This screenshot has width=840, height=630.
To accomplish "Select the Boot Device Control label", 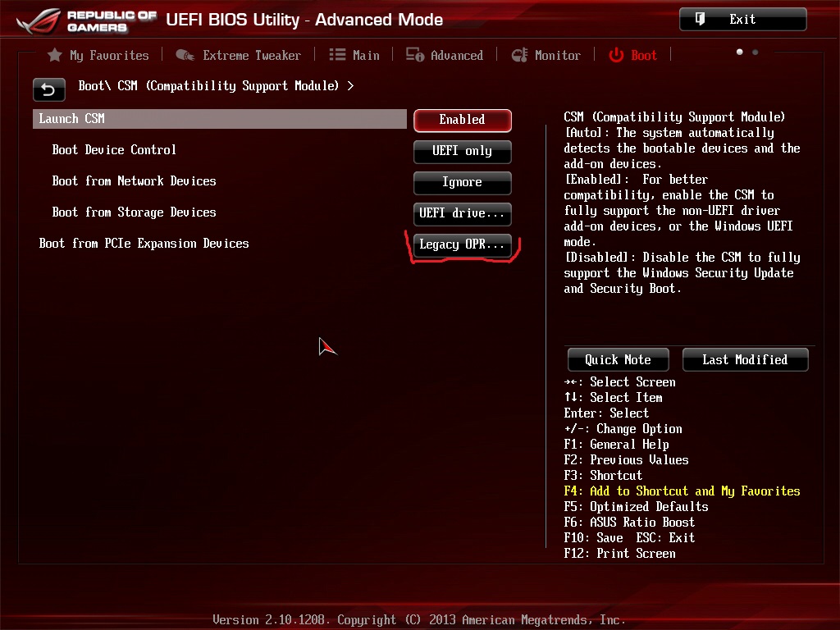I will (x=114, y=150).
